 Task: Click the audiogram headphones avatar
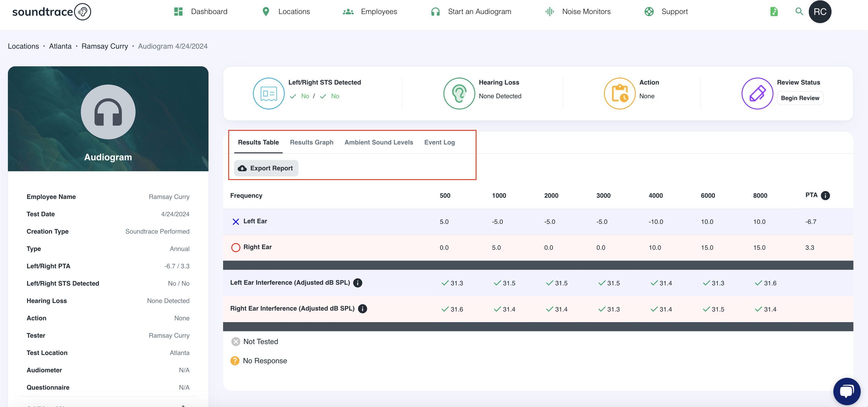click(x=108, y=112)
